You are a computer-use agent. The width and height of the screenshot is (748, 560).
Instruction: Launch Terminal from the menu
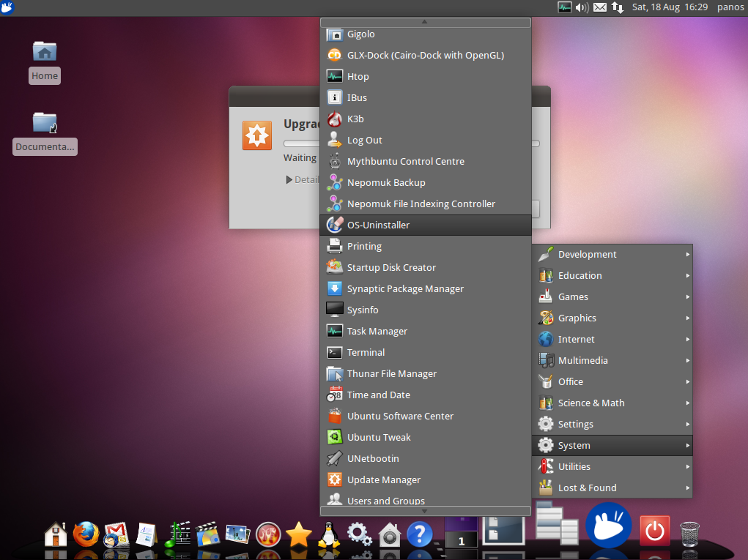(x=426, y=352)
